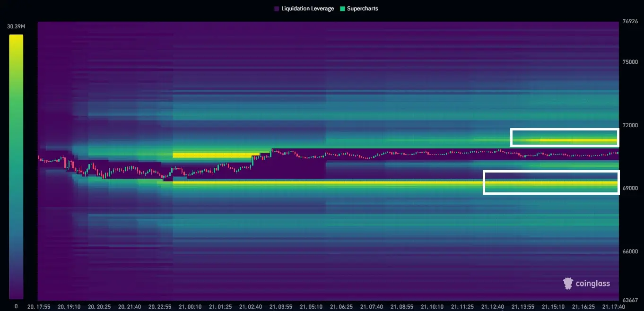Click the 20, 21:40 time axis label
The image size is (644, 311).
(130, 307)
